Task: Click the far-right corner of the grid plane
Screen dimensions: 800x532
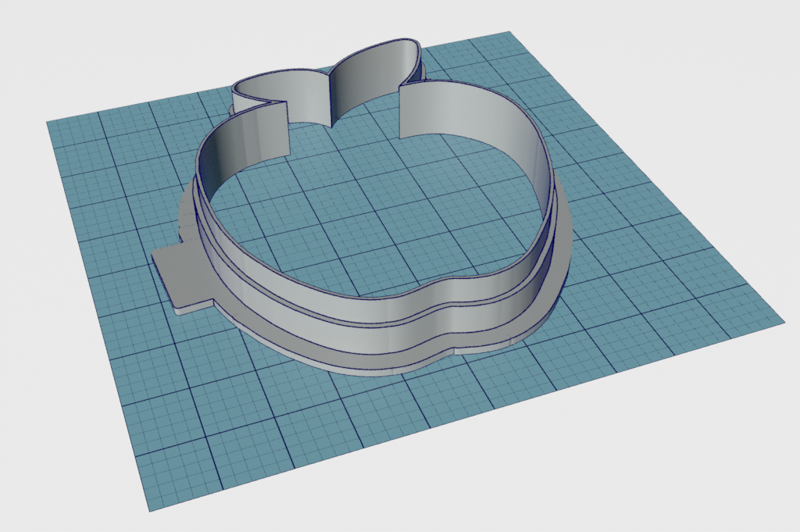Action: tap(781, 320)
